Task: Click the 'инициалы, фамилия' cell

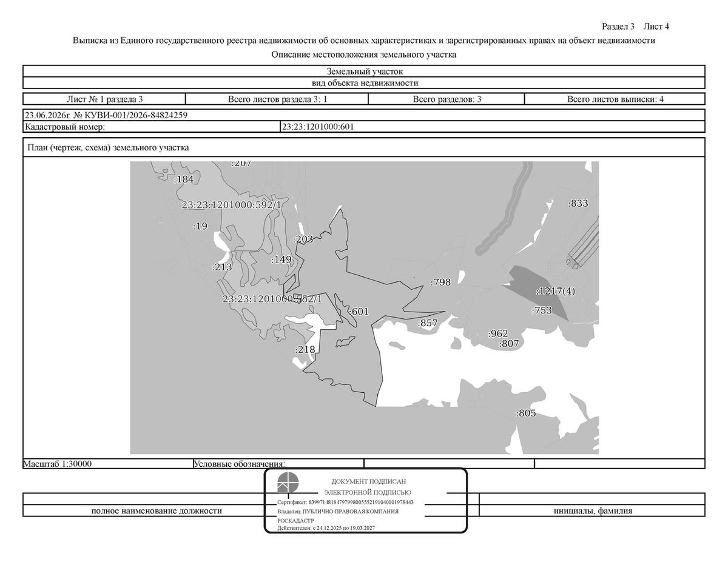Action: tap(593, 510)
